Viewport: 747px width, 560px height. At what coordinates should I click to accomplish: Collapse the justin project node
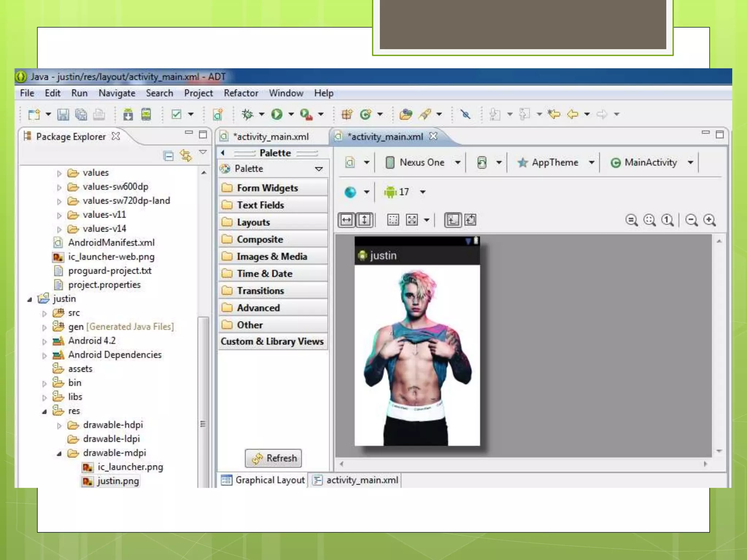click(x=30, y=300)
